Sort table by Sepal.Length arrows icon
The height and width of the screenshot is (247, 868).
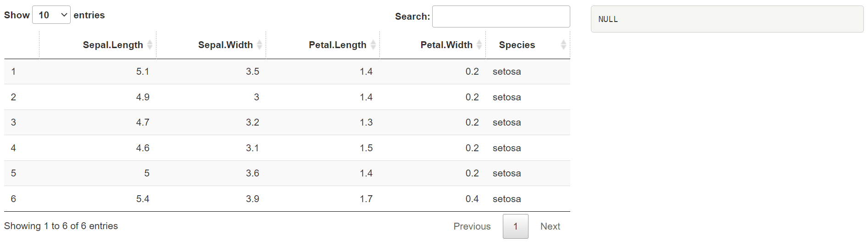150,45
